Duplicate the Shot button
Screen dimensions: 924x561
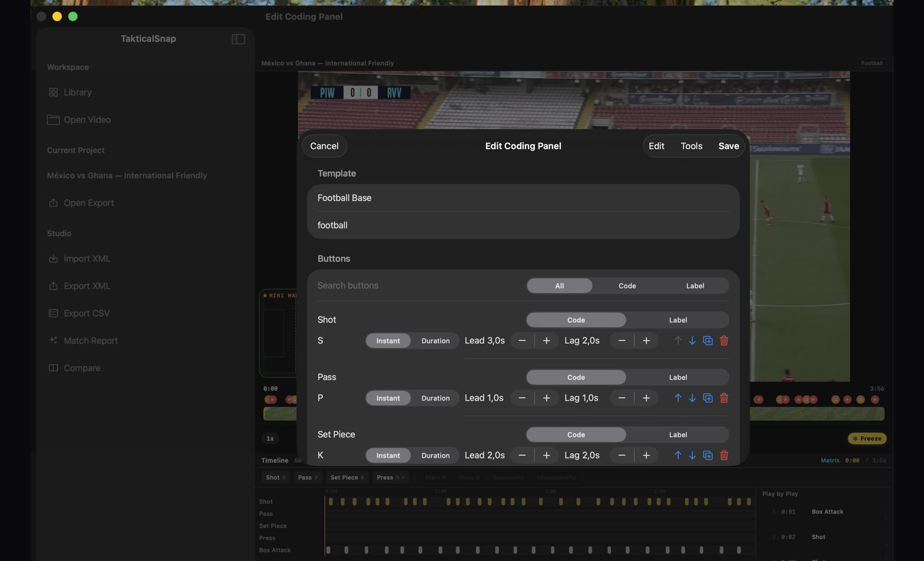(x=707, y=341)
